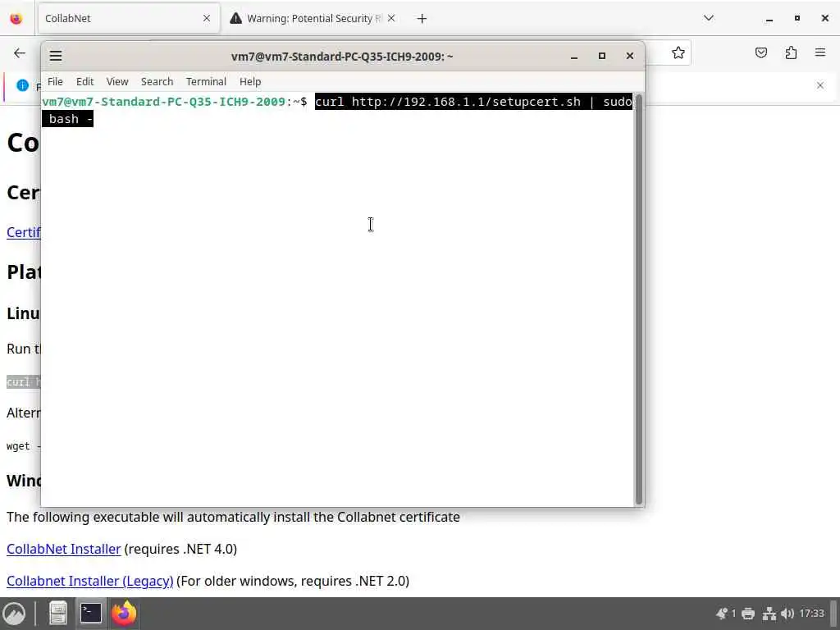840x630 pixels.
Task: Click the terminal window title bar text
Action: 342,57
